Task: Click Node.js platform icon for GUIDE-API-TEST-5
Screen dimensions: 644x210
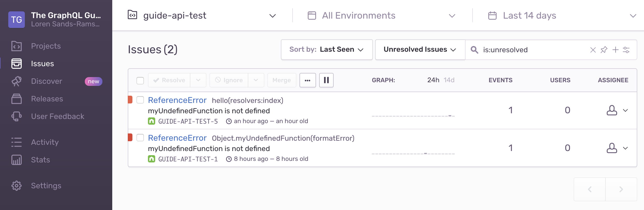Action: [x=152, y=121]
